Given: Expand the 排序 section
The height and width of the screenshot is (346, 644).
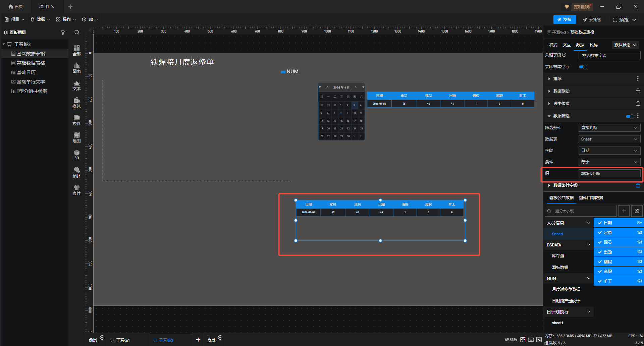Looking at the screenshot, I should [557, 79].
